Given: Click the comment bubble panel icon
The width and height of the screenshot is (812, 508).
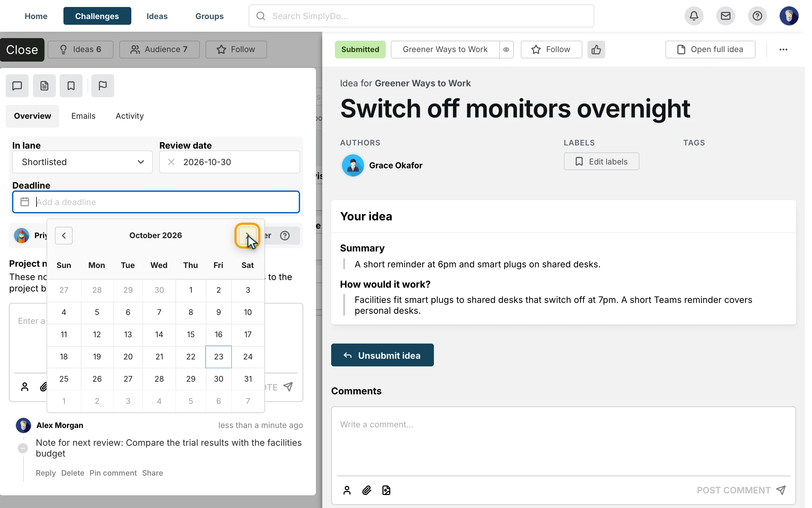Looking at the screenshot, I should pyautogui.click(x=17, y=86).
